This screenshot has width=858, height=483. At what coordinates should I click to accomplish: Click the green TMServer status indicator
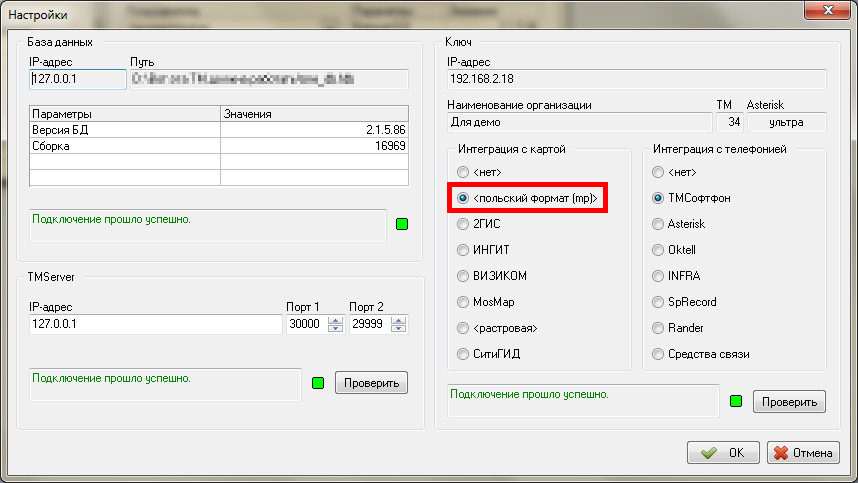click(319, 383)
